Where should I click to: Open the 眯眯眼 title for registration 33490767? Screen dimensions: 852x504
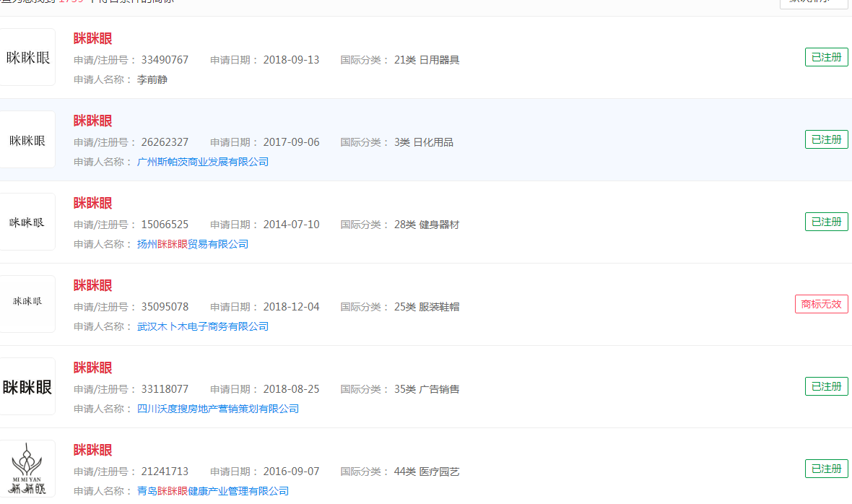click(93, 38)
